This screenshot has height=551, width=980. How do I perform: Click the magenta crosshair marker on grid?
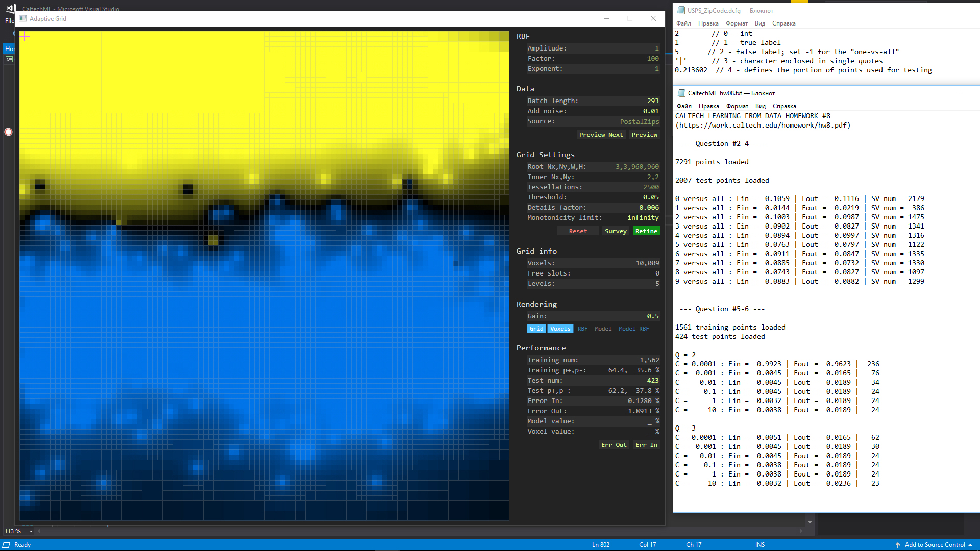pos(24,36)
